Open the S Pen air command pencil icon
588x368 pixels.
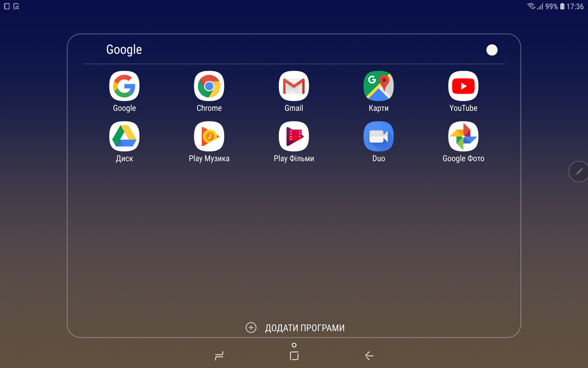[579, 171]
